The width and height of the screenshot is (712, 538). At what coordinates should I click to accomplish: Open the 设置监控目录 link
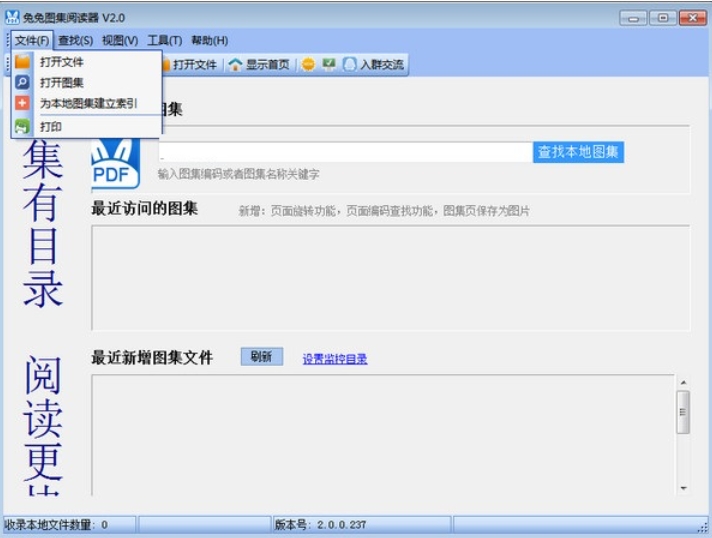pos(335,359)
